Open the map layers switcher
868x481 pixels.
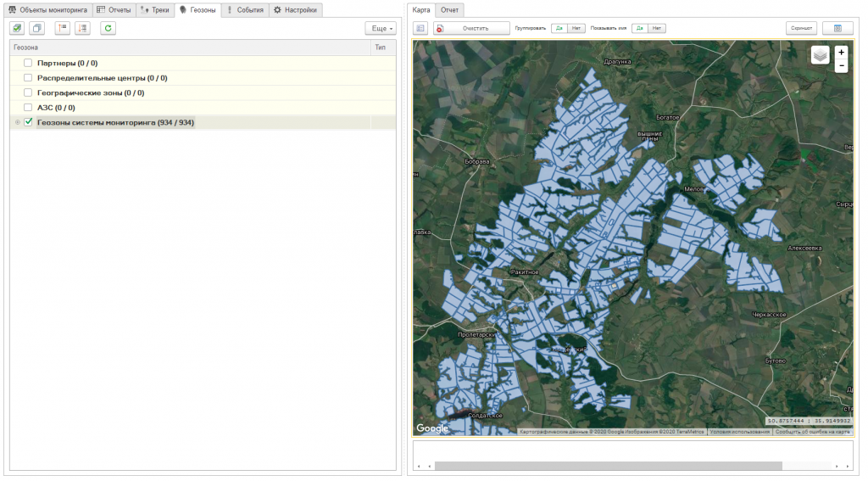[820, 55]
